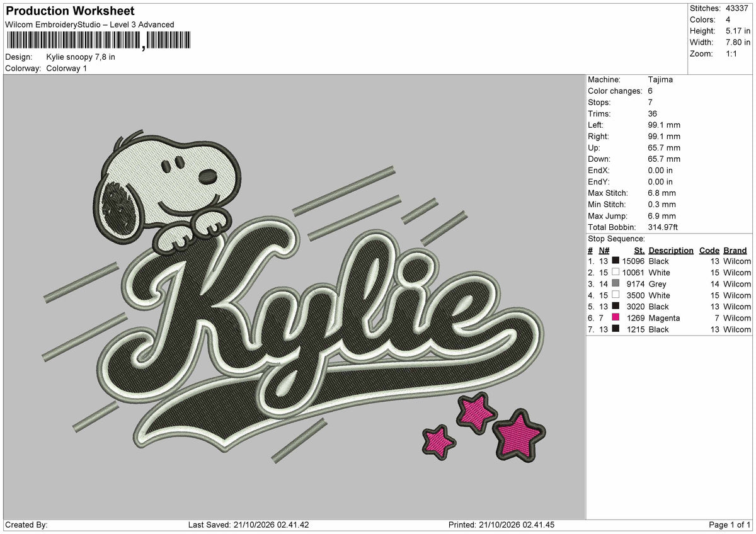Click the Colorway 1 value
The width and height of the screenshot is (756, 534).
67,68
